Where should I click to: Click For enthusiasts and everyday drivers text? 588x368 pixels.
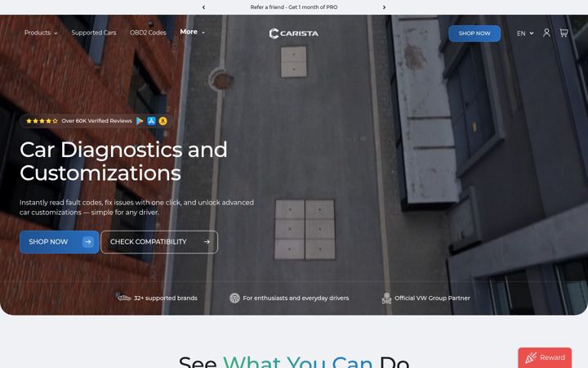(x=296, y=298)
